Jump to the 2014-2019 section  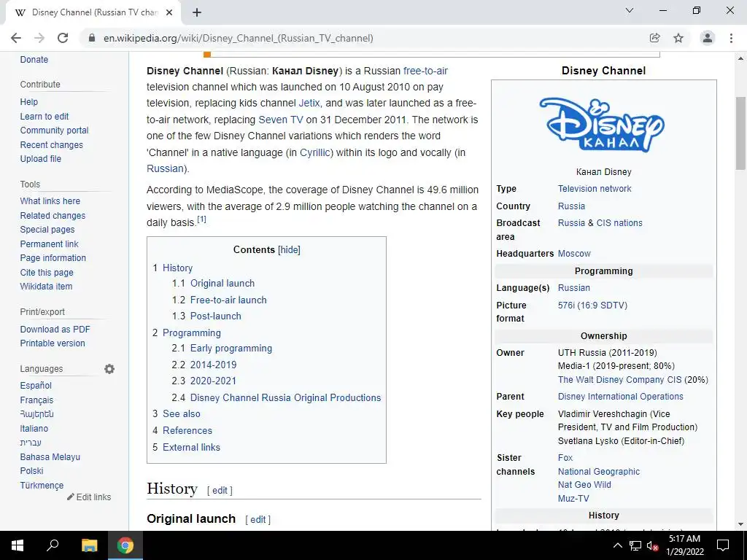[x=213, y=365]
